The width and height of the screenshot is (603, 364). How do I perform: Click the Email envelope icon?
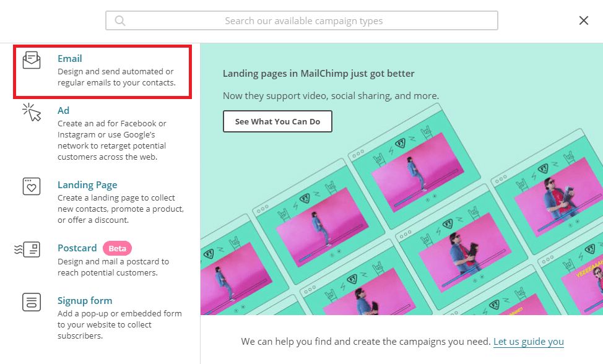(x=32, y=60)
